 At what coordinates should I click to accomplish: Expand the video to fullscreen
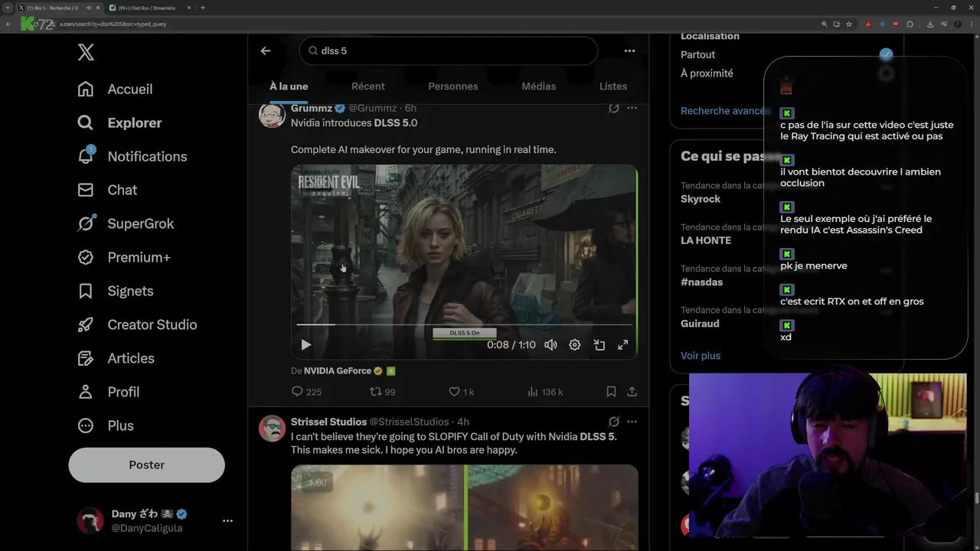tap(623, 345)
